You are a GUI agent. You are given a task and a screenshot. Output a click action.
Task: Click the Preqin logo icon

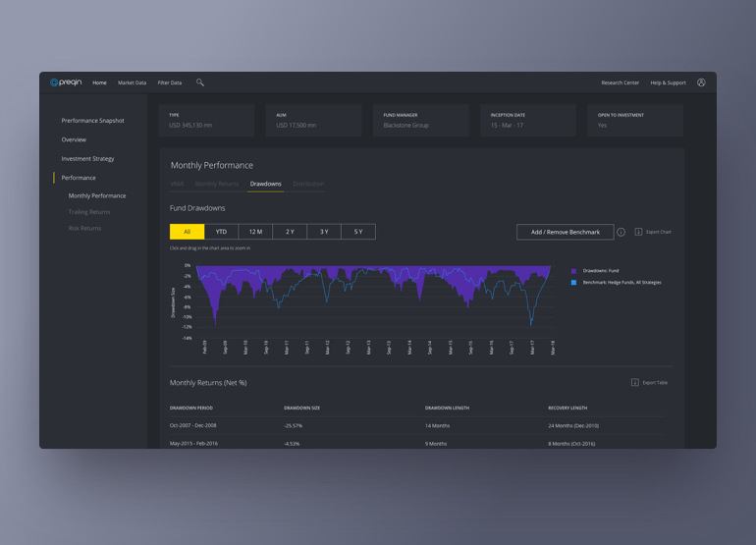click(55, 82)
